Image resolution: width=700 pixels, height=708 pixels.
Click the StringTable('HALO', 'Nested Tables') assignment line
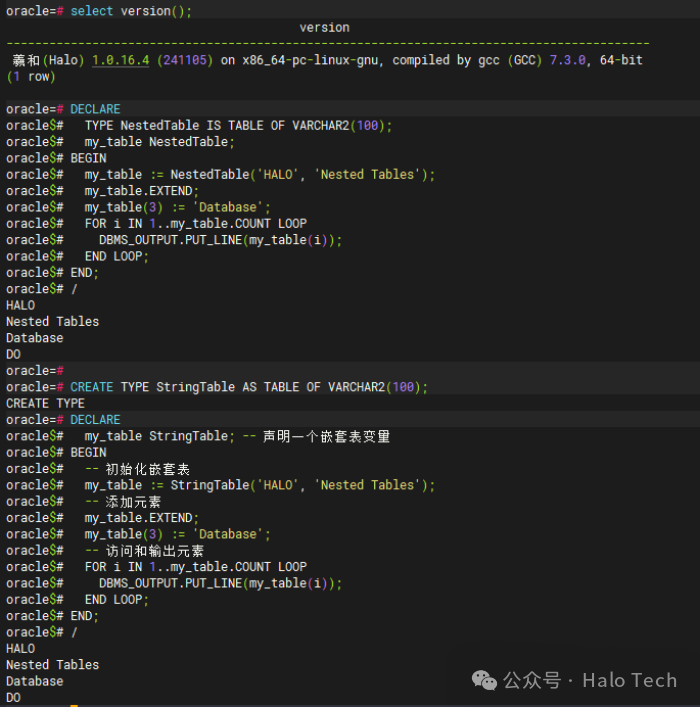point(260,485)
